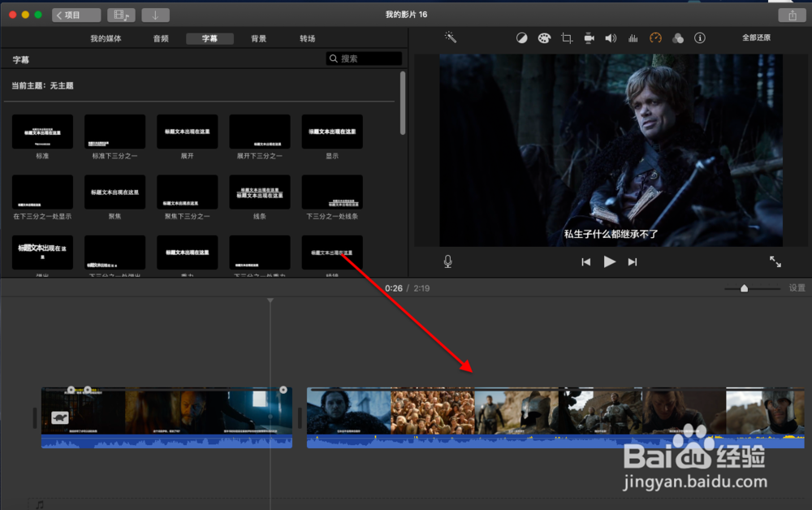Select the 显示 title style thumbnail

332,132
